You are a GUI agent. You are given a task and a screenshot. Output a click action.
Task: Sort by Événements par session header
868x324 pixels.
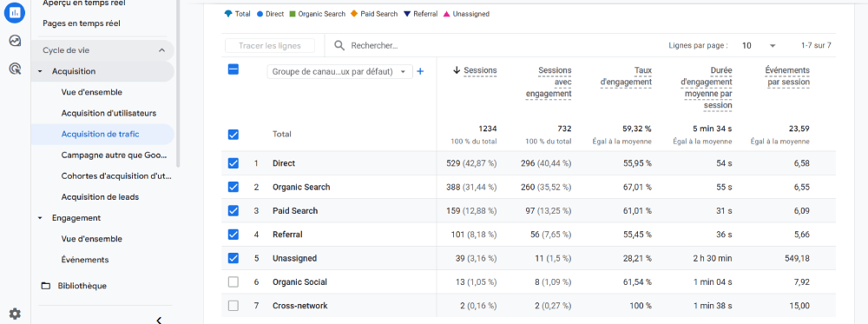(x=788, y=76)
